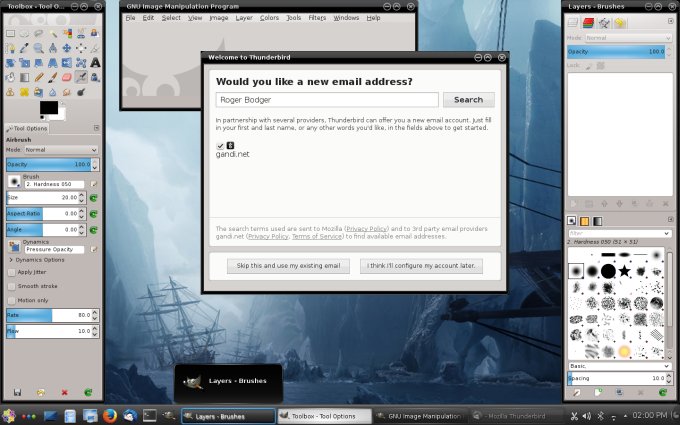The height and width of the screenshot is (425, 680).
Task: Click I think I'll configure my account later
Action: [x=421, y=266]
